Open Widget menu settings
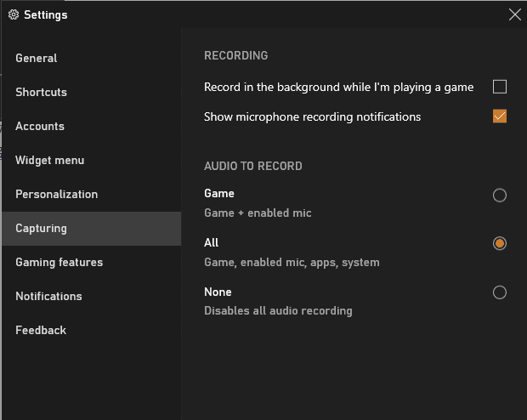 (49, 160)
